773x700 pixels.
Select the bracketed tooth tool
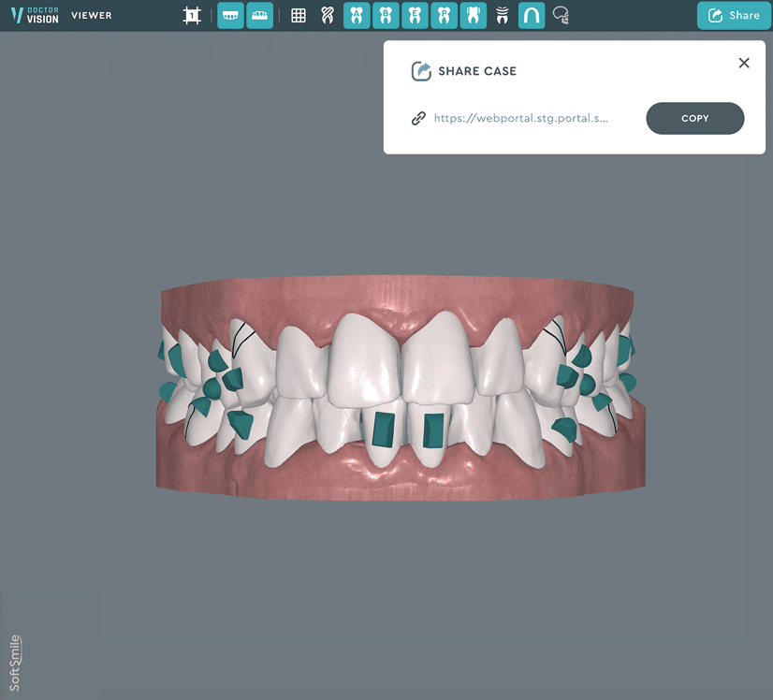click(x=473, y=15)
